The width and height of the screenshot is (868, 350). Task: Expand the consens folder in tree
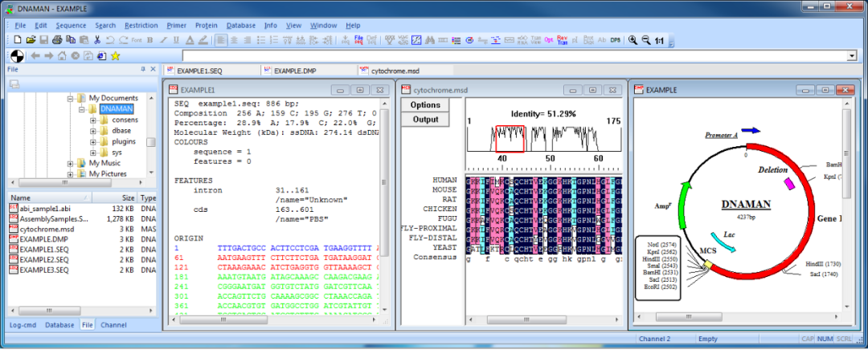[x=93, y=120]
